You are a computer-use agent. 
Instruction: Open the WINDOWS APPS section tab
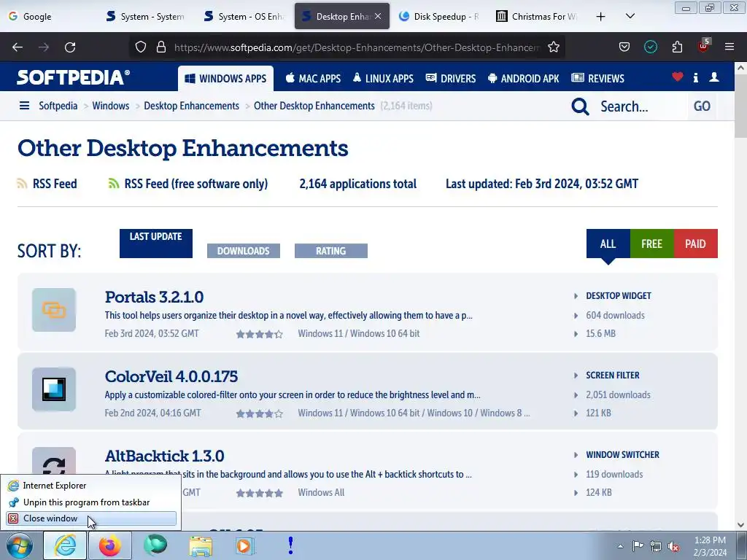[226, 79]
